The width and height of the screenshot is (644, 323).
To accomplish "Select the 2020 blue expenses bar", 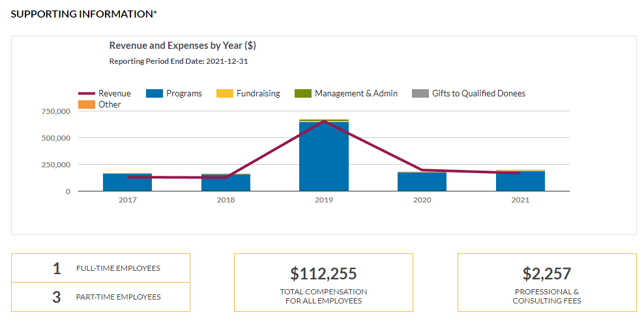I will tap(422, 182).
